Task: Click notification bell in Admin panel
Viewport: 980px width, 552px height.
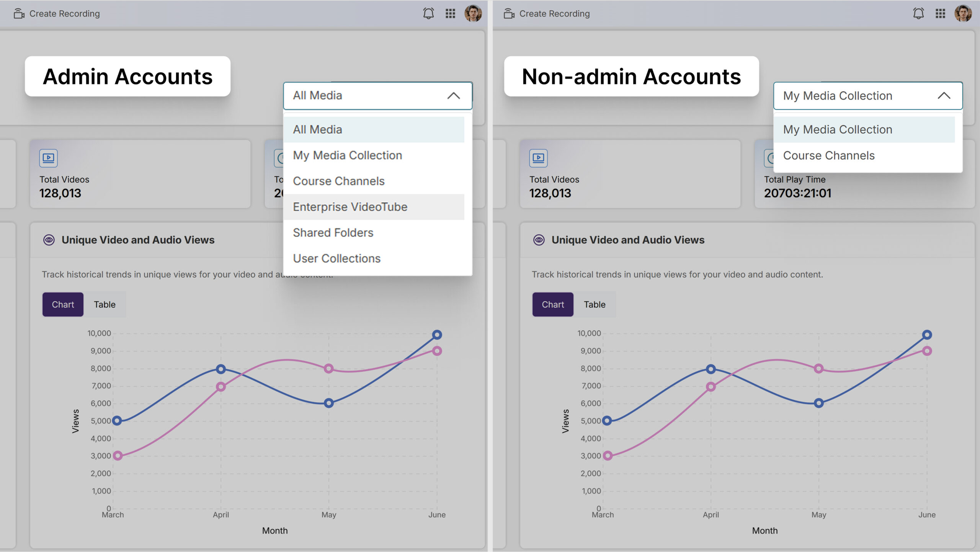Action: (428, 13)
